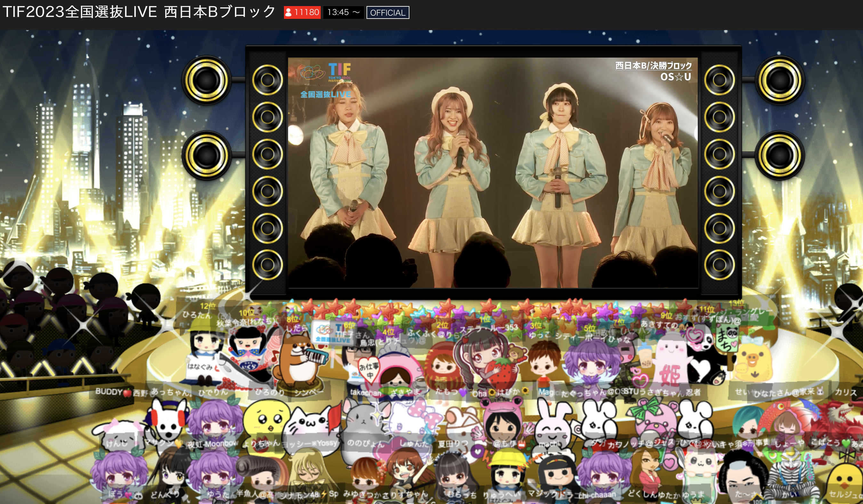
Task: Select the schoolgirl avatar holding はなぐみ sign
Action: coord(206,352)
